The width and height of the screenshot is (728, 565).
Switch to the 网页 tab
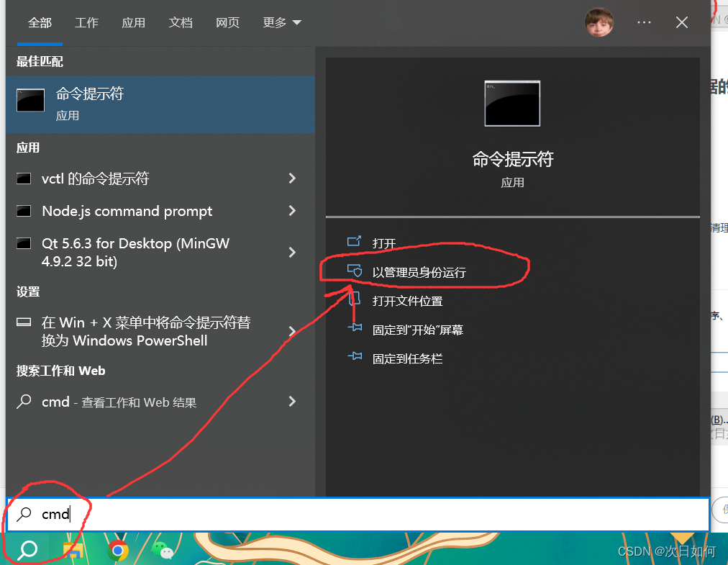[x=227, y=22]
